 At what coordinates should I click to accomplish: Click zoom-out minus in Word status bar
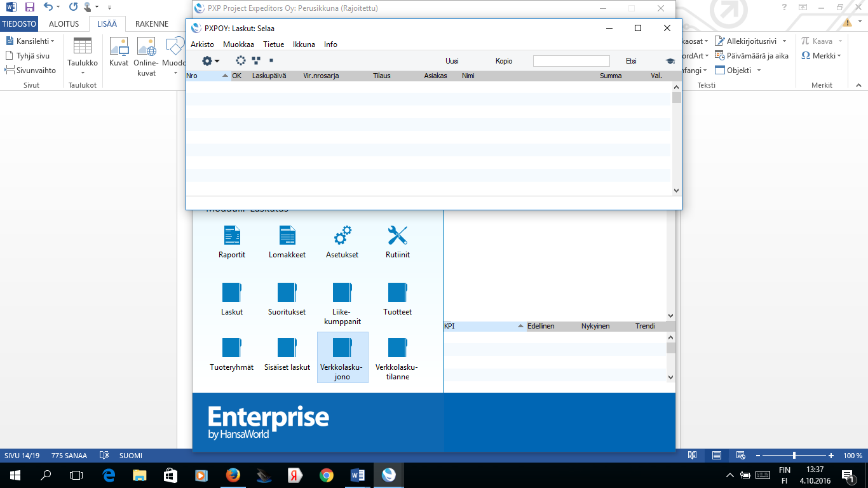(757, 456)
